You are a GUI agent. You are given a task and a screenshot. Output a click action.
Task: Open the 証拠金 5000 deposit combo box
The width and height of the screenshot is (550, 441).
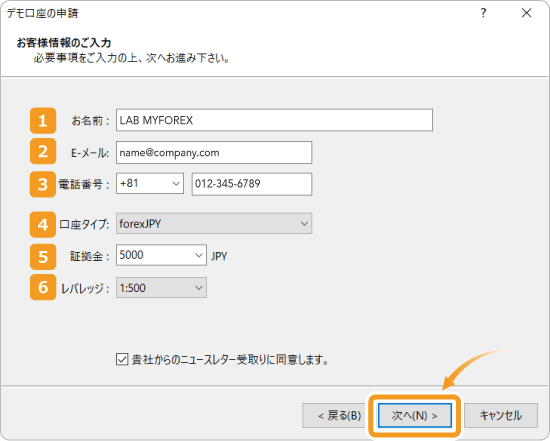coord(161,255)
